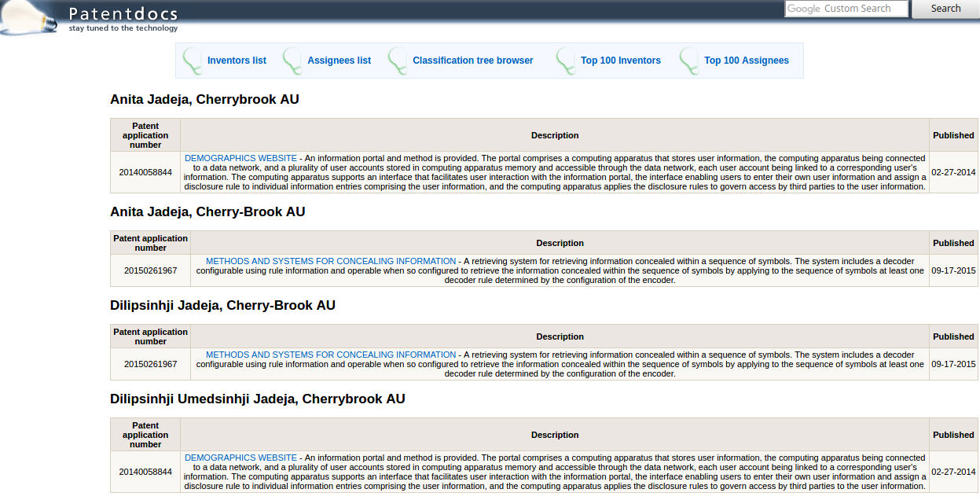
Task: Click date 02-27-2014 in Anita Jadeja's table
Action: (953, 172)
